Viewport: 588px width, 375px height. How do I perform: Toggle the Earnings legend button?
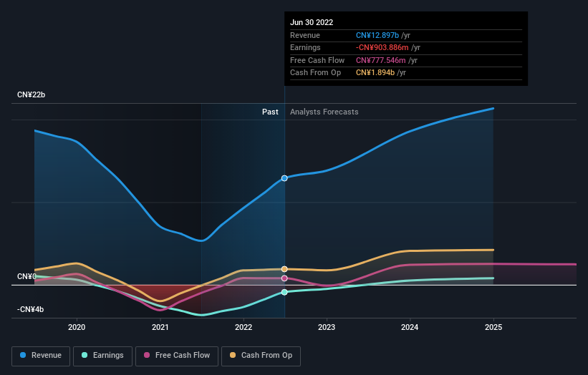pyautogui.click(x=102, y=356)
